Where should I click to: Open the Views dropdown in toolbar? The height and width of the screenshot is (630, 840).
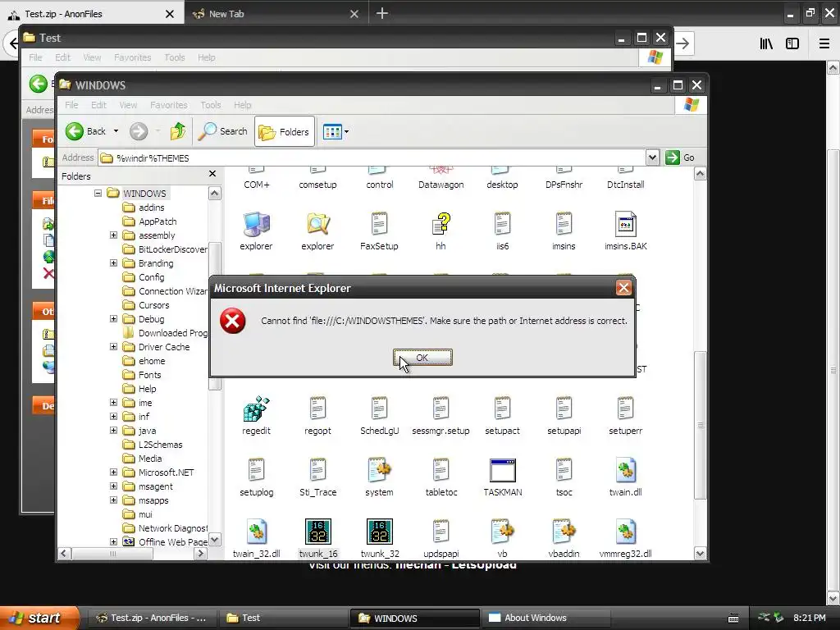point(336,131)
